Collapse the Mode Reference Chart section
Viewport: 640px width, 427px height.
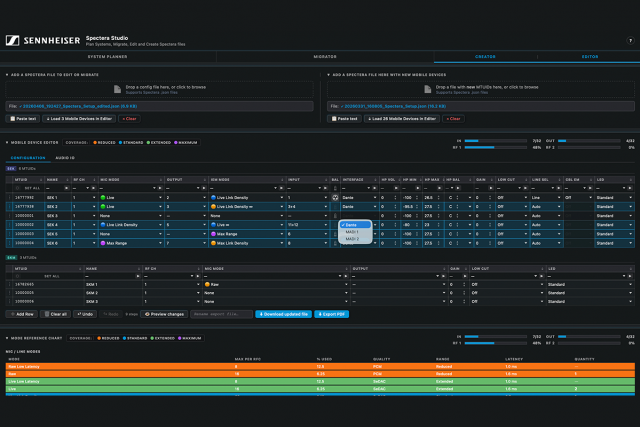click(x=7, y=338)
